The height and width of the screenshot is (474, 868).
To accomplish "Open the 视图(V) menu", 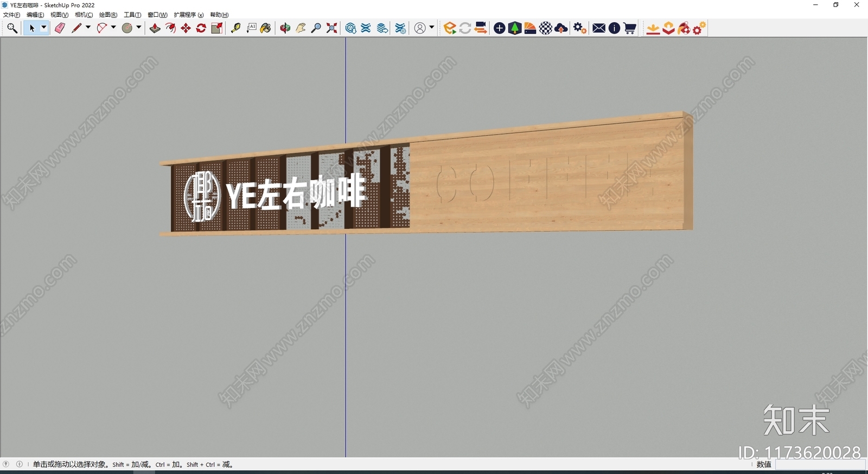I will coord(59,15).
